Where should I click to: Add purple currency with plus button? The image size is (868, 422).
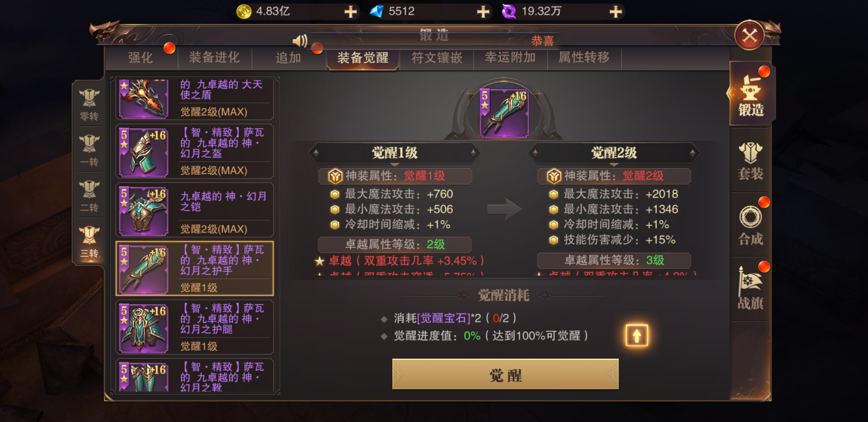point(616,11)
